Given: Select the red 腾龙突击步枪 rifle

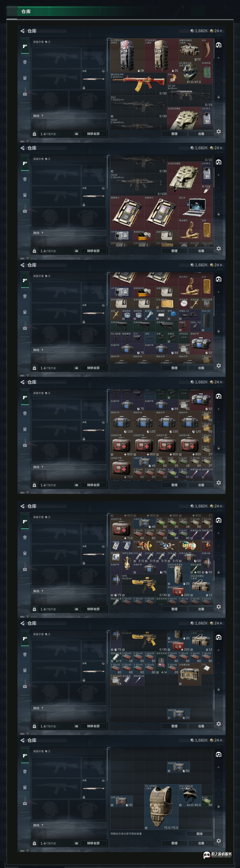Looking at the screenshot, I should pos(139,84).
